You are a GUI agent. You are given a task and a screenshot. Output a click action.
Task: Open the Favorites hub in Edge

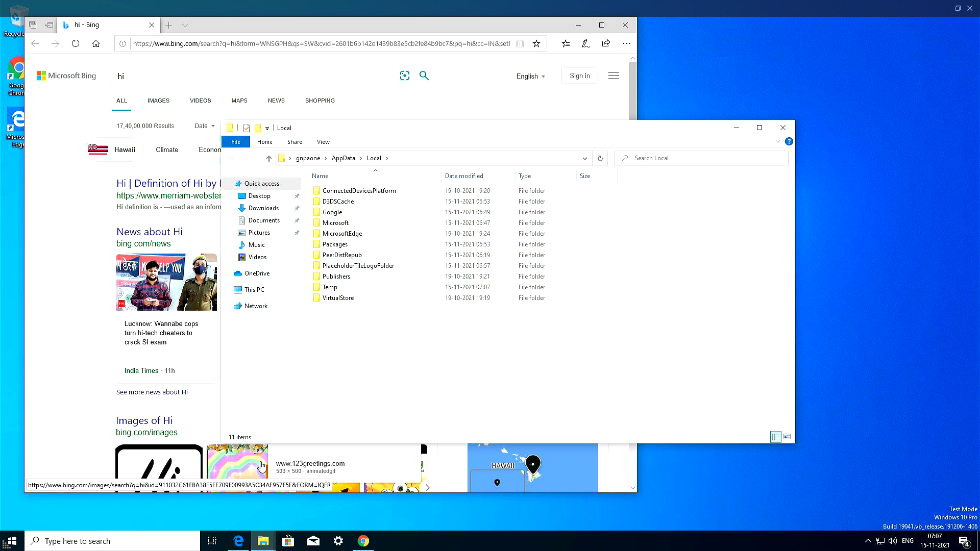(566, 43)
